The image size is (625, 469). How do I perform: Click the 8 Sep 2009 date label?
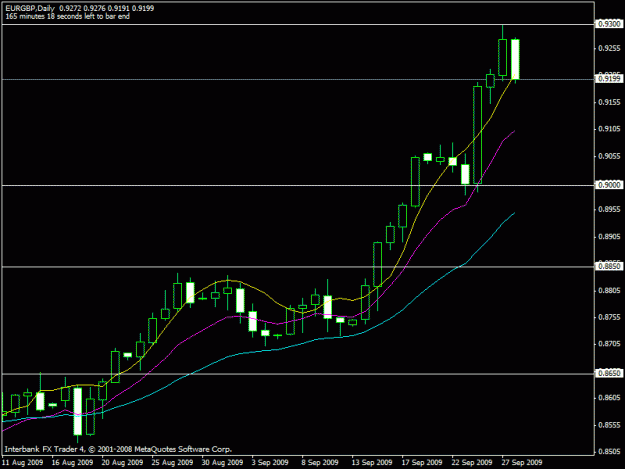(x=320, y=463)
